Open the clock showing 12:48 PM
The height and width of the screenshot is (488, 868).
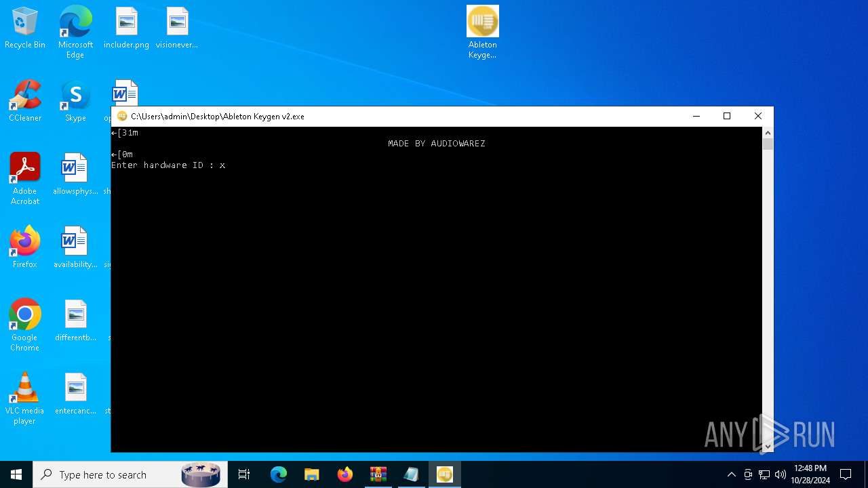[810, 474]
